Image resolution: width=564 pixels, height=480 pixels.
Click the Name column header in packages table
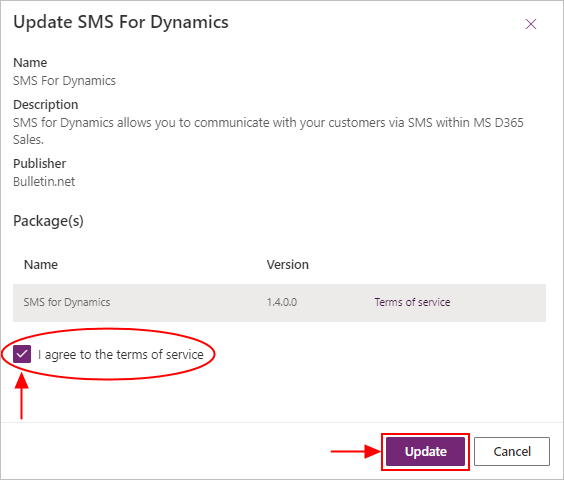[x=41, y=264]
